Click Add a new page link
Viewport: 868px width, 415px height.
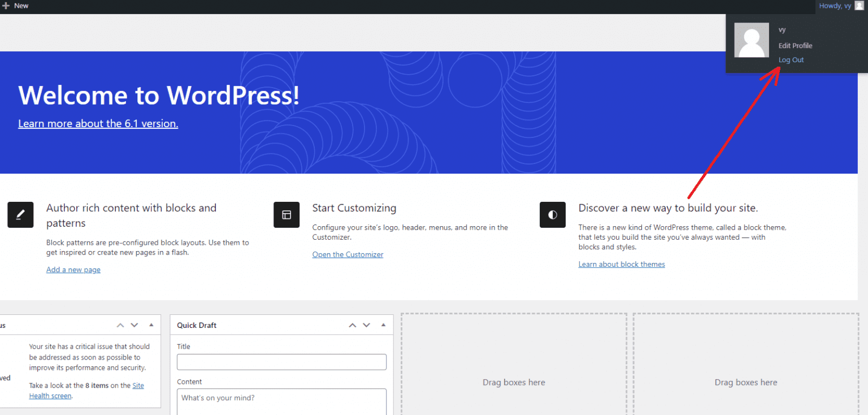(x=73, y=270)
